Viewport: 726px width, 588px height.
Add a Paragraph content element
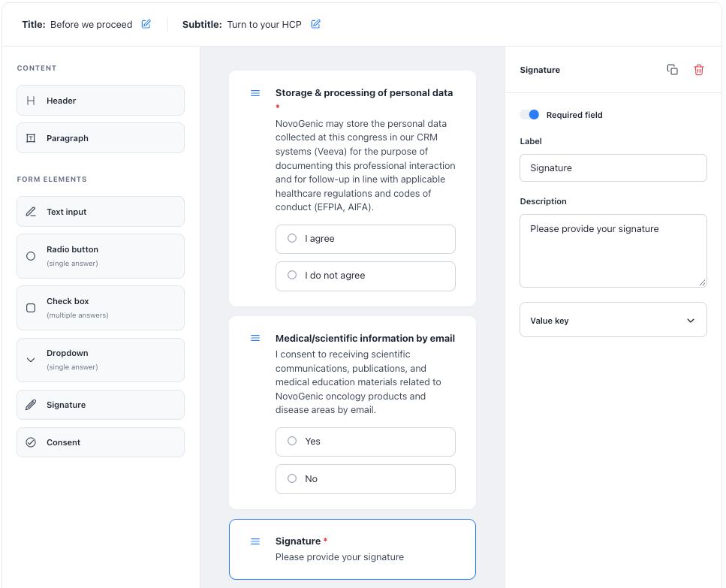(x=101, y=138)
